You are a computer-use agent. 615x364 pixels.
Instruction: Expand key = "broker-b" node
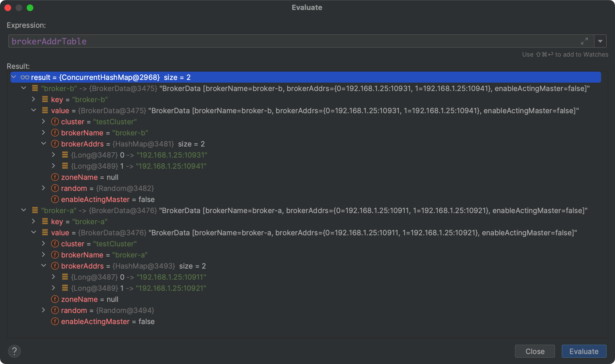pyautogui.click(x=34, y=99)
